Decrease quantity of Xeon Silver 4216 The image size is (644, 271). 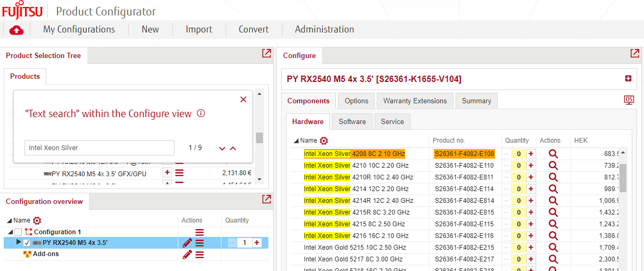506,236
